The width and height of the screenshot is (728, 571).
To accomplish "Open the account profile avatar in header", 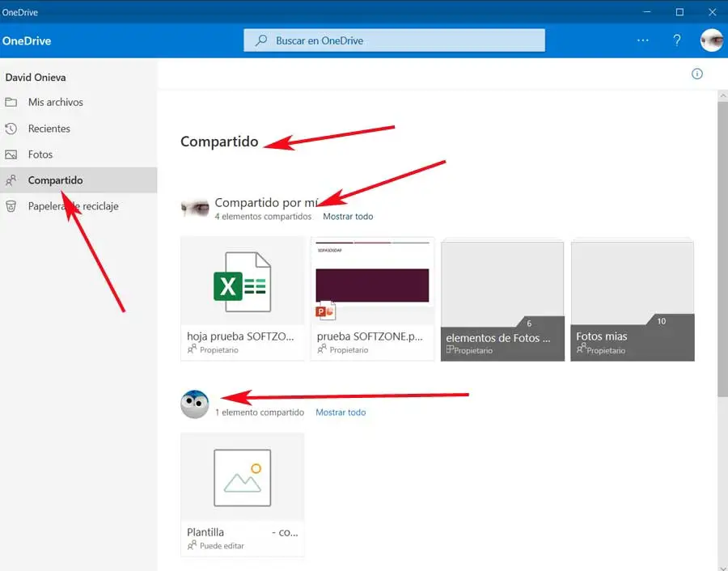I will 711,40.
